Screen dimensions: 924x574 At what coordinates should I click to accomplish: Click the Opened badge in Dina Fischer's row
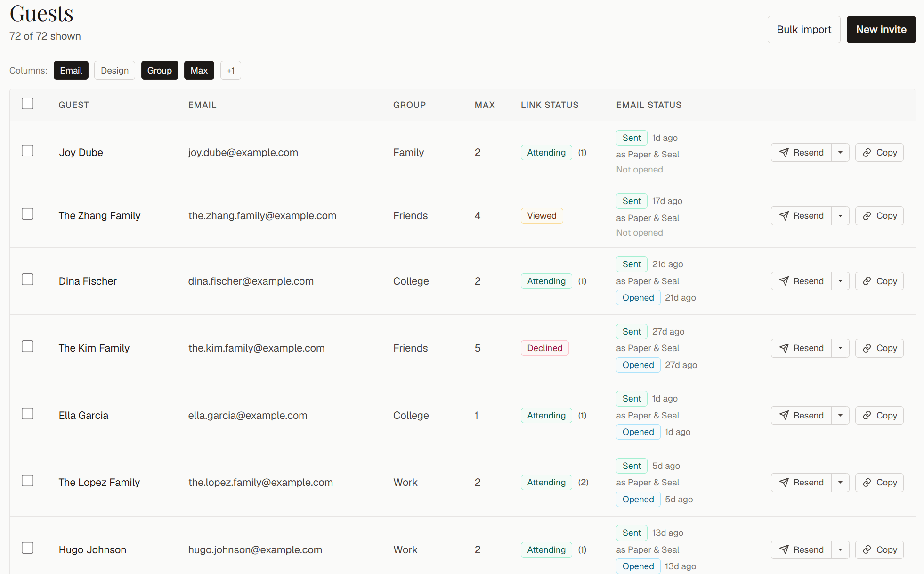coord(638,298)
